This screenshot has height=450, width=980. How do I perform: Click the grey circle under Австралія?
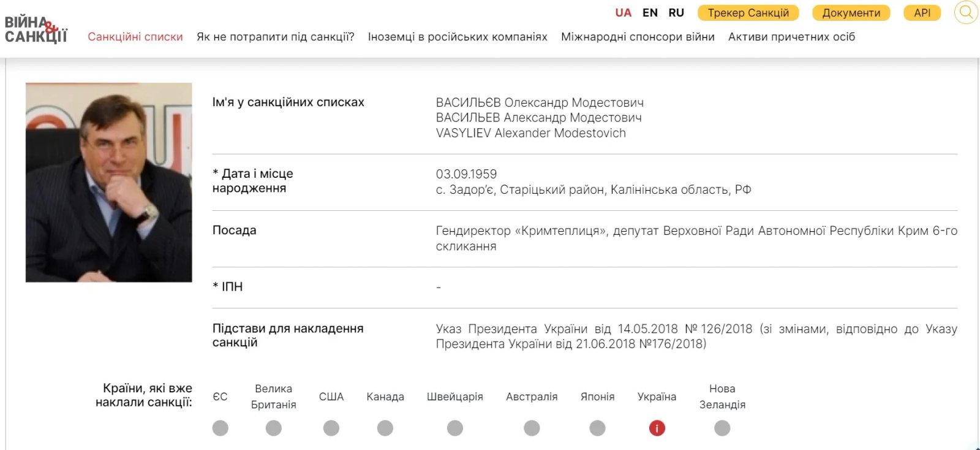532,428
